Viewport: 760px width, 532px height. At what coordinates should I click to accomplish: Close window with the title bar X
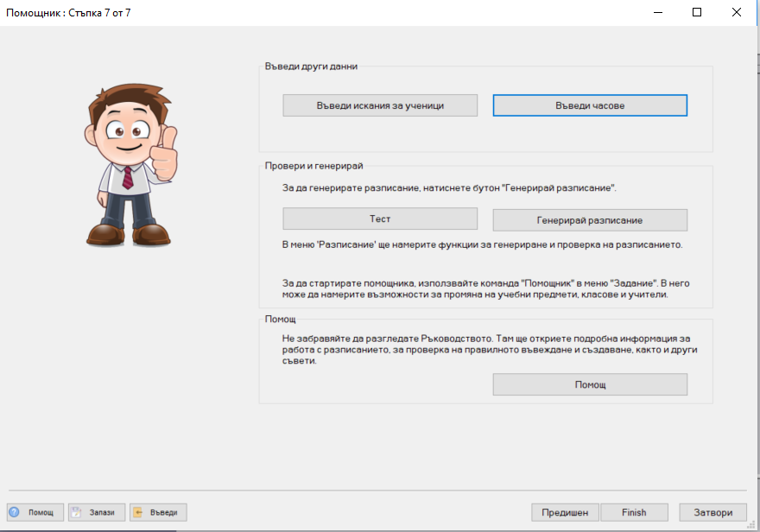pyautogui.click(x=737, y=13)
